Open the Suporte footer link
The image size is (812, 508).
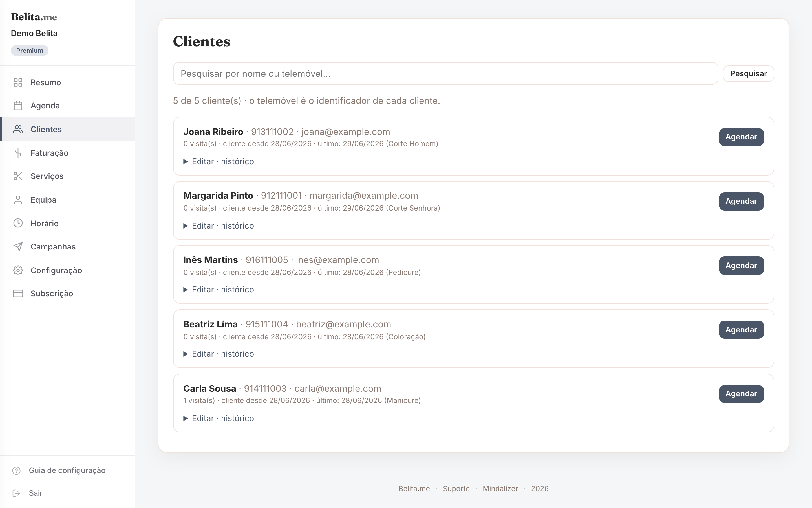tap(456, 489)
